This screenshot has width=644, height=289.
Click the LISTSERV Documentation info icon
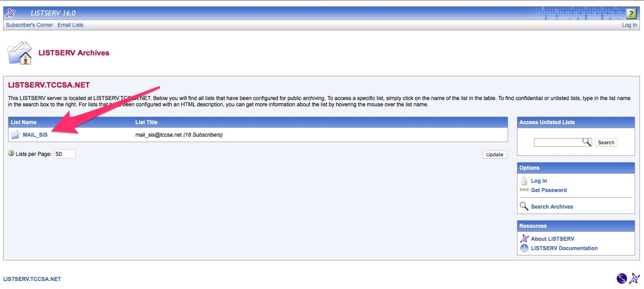524,248
